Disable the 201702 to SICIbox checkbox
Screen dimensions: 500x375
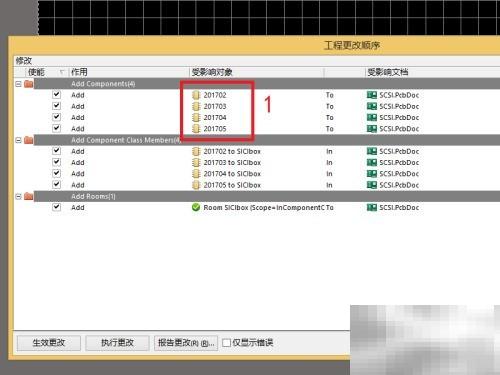57,151
